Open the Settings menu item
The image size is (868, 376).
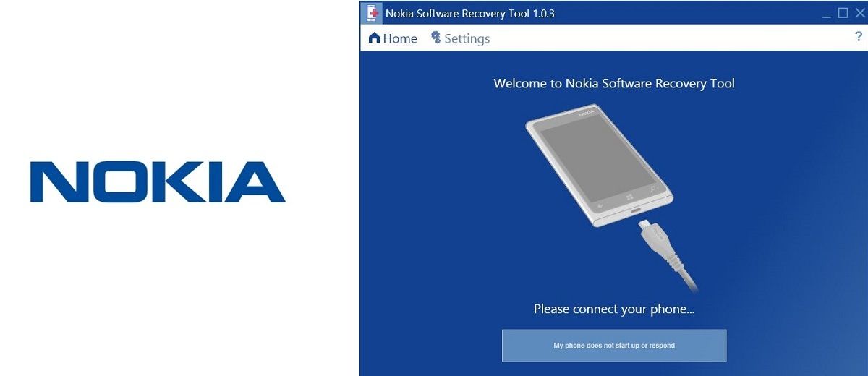click(460, 38)
